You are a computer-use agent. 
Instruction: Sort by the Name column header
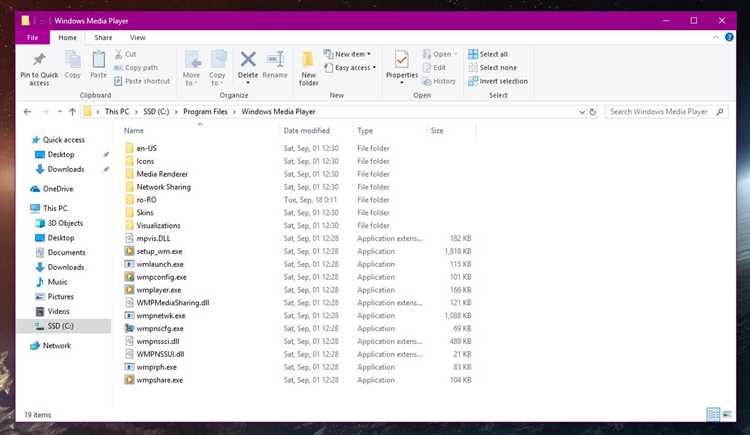(x=134, y=131)
